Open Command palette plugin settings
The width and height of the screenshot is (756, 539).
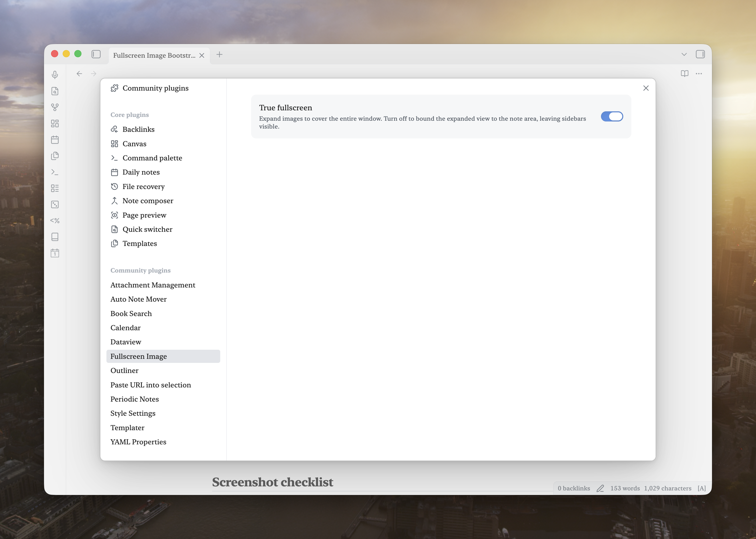(x=163, y=158)
